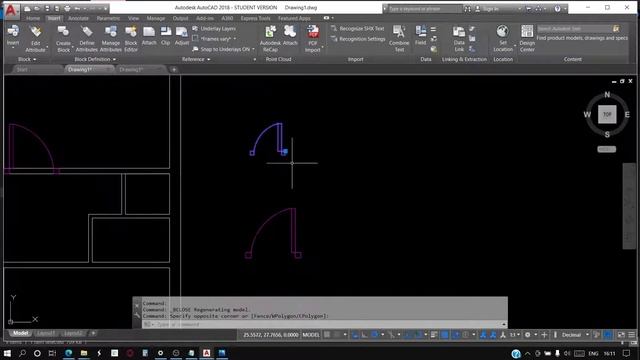Toggle the Frames vary checkbox
This screenshot has height=360, width=640.
pyautogui.click(x=195, y=39)
